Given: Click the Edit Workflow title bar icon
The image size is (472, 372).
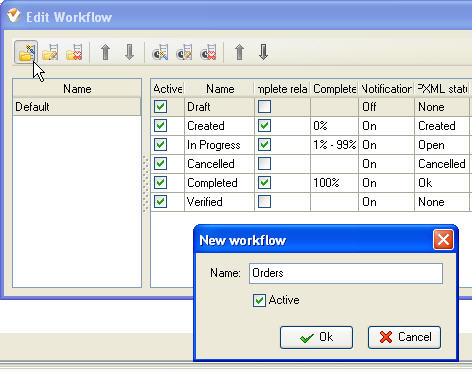Looking at the screenshot, I should [14, 16].
